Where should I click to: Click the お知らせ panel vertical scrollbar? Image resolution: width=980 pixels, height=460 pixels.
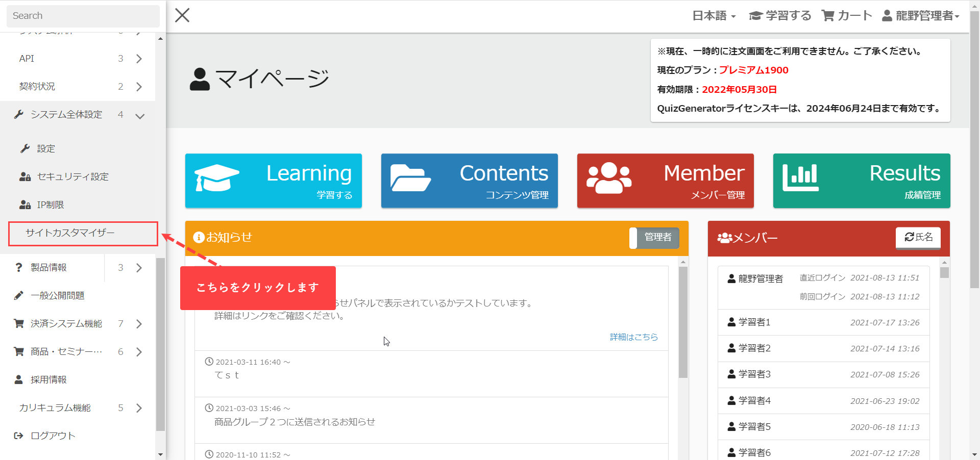(683, 321)
